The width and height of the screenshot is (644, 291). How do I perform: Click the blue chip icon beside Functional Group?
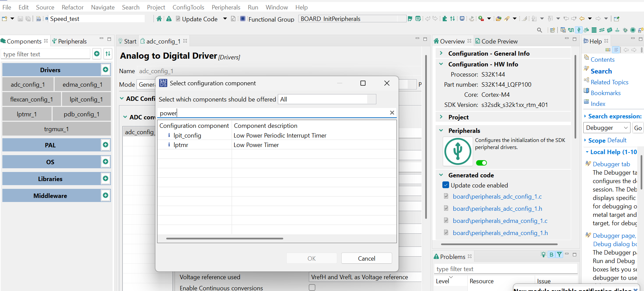[243, 19]
